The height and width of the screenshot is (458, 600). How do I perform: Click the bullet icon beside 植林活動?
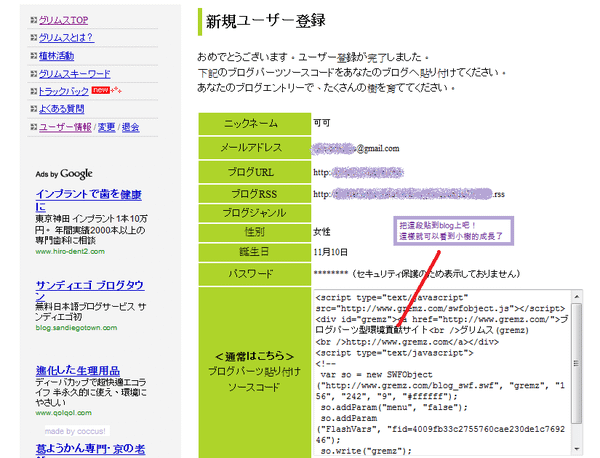pos(34,56)
